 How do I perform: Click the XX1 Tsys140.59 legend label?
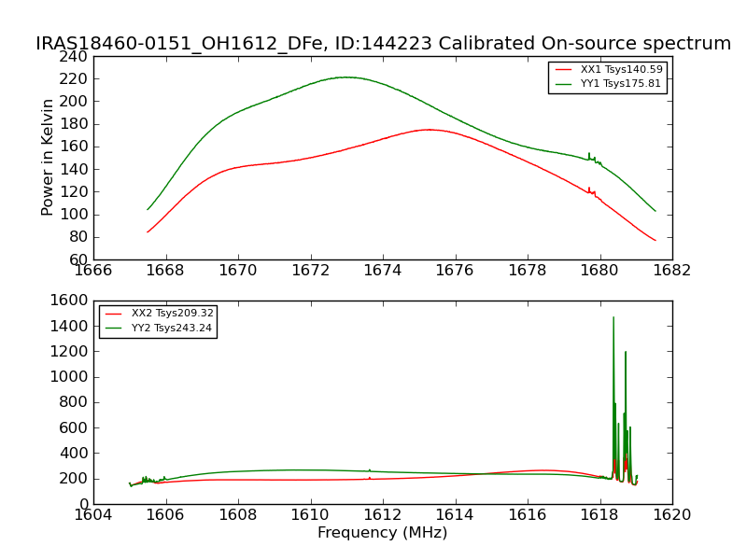(x=621, y=70)
